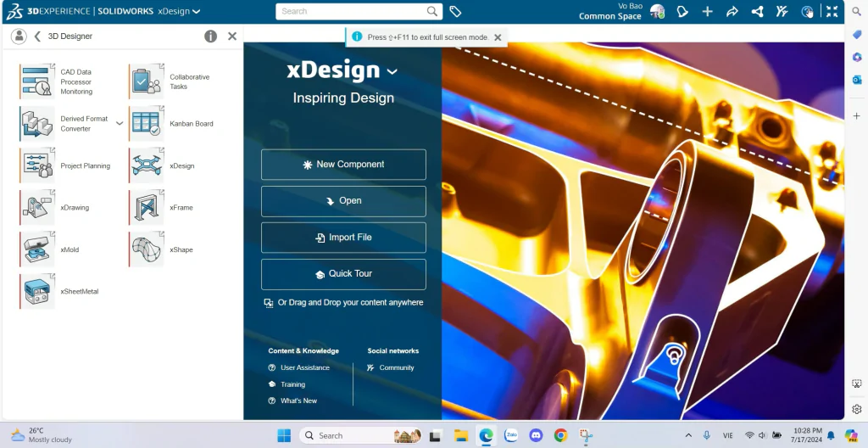Open Microsoft Edge from the taskbar
The height and width of the screenshot is (448, 868).
coord(486,436)
